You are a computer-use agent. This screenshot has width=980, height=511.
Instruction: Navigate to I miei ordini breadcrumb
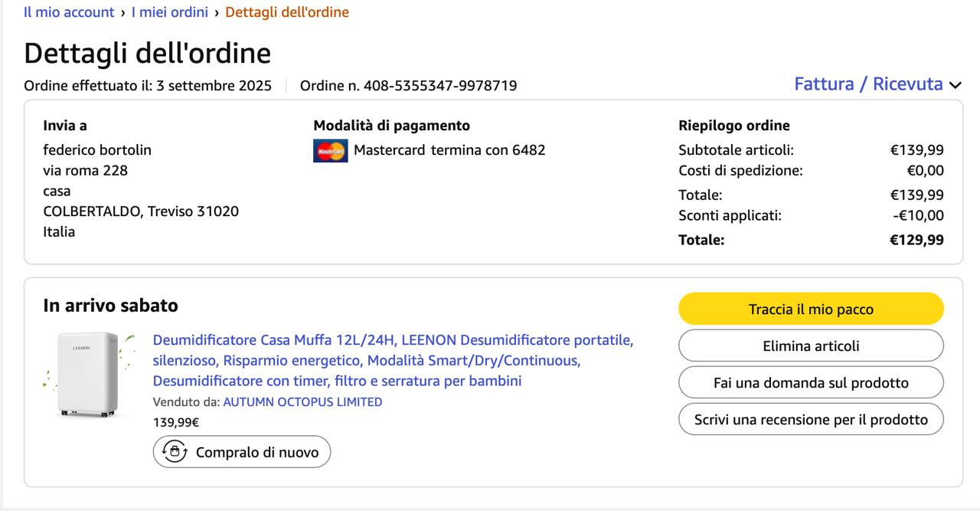point(169,12)
